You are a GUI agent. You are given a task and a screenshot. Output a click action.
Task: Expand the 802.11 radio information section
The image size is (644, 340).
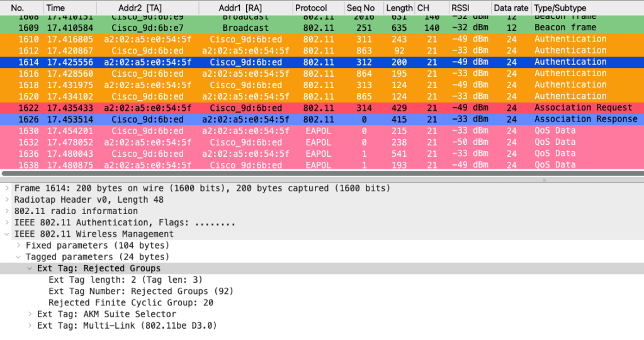click(x=7, y=211)
